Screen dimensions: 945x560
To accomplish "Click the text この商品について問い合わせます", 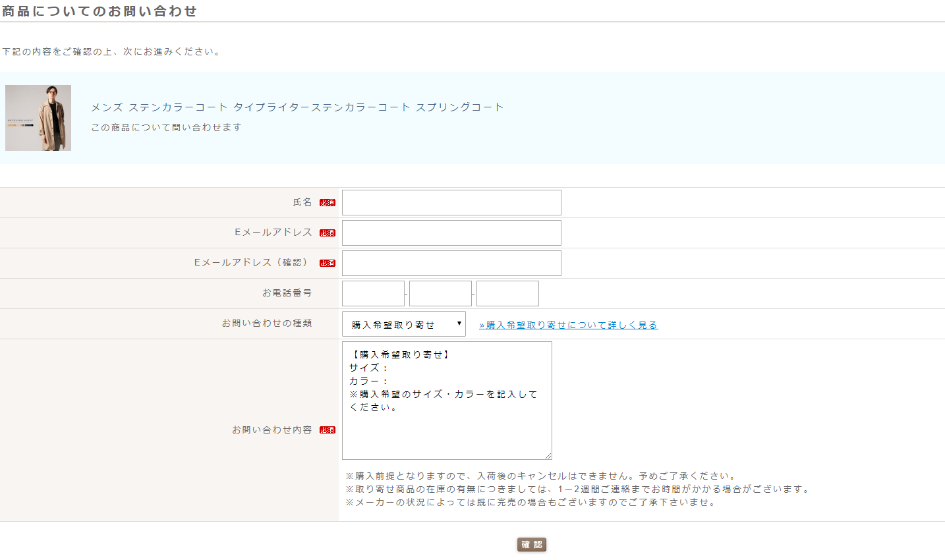I will coord(166,127).
